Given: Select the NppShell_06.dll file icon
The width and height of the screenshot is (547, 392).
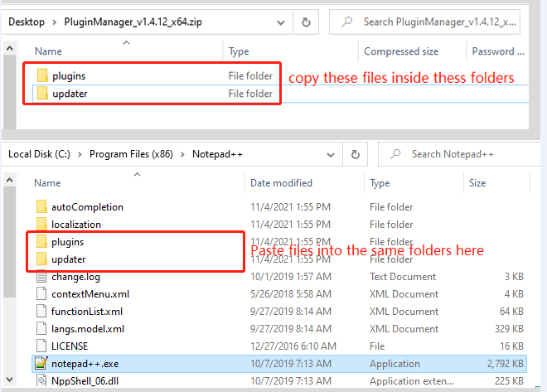Looking at the screenshot, I should pyautogui.click(x=41, y=381).
